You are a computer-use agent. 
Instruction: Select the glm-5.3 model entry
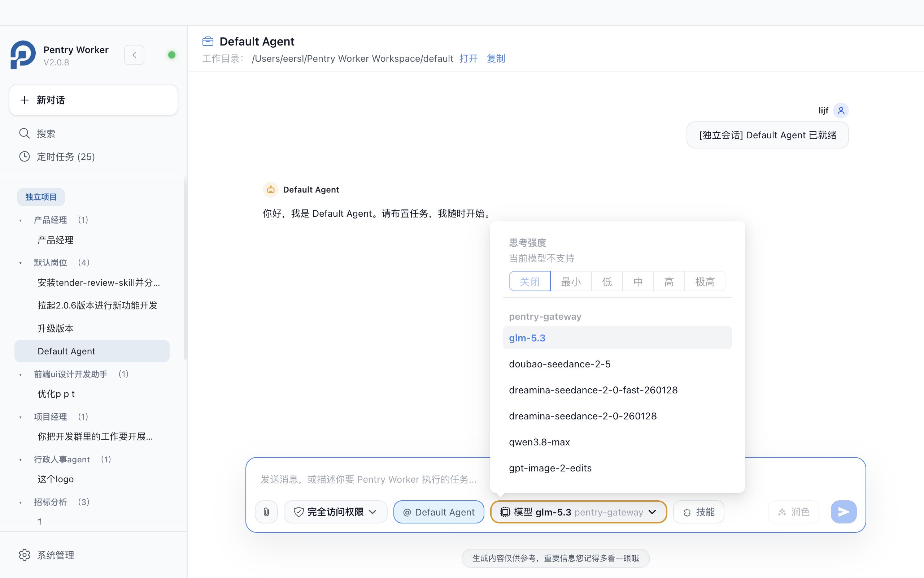pos(618,338)
